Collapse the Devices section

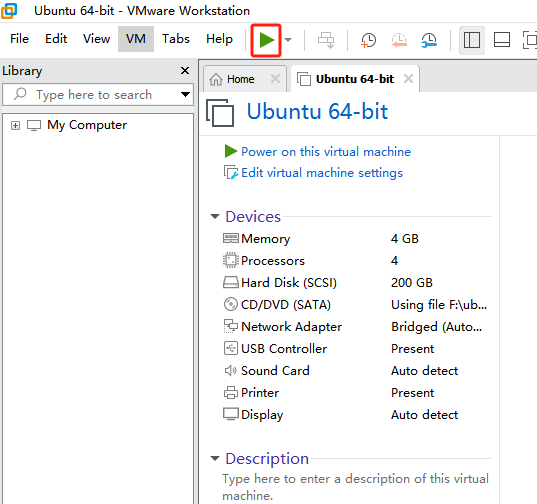coord(215,216)
